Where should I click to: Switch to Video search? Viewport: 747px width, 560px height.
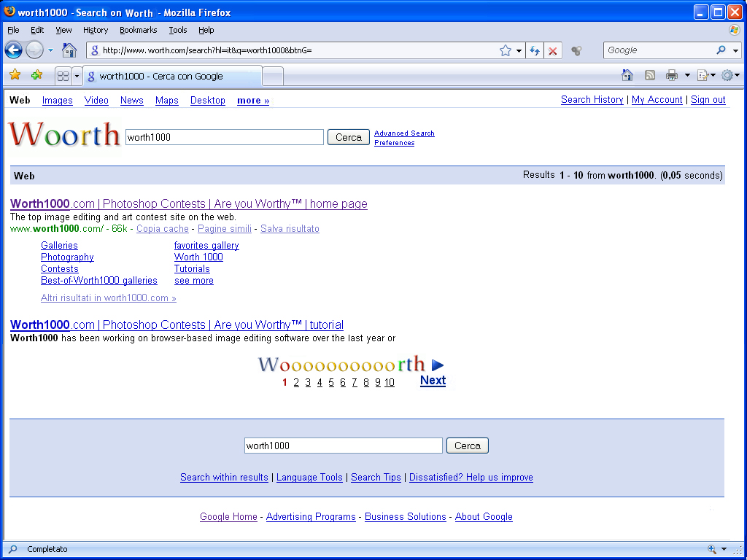[x=96, y=101]
